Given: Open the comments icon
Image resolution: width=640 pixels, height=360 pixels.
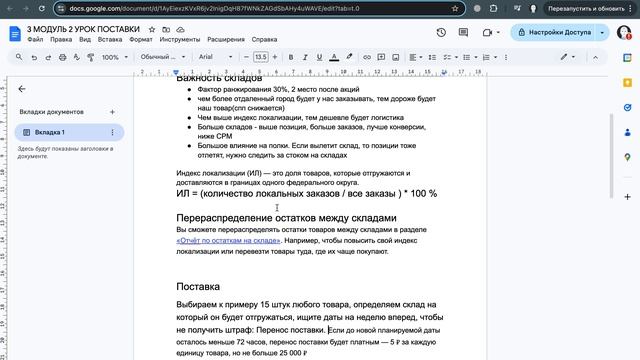Looking at the screenshot, I should click(463, 32).
